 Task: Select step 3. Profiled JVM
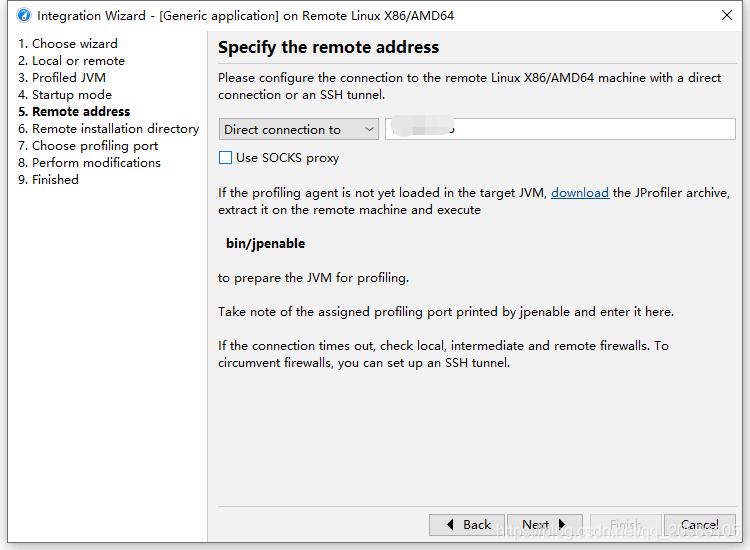click(62, 77)
